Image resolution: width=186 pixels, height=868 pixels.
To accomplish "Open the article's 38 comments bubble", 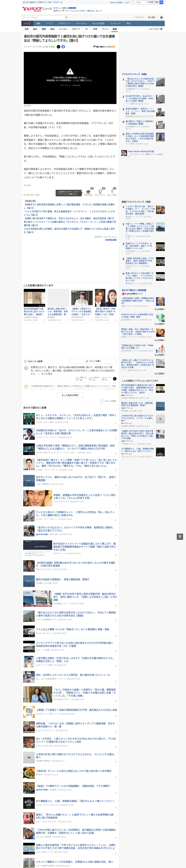I will [x=45, y=47].
